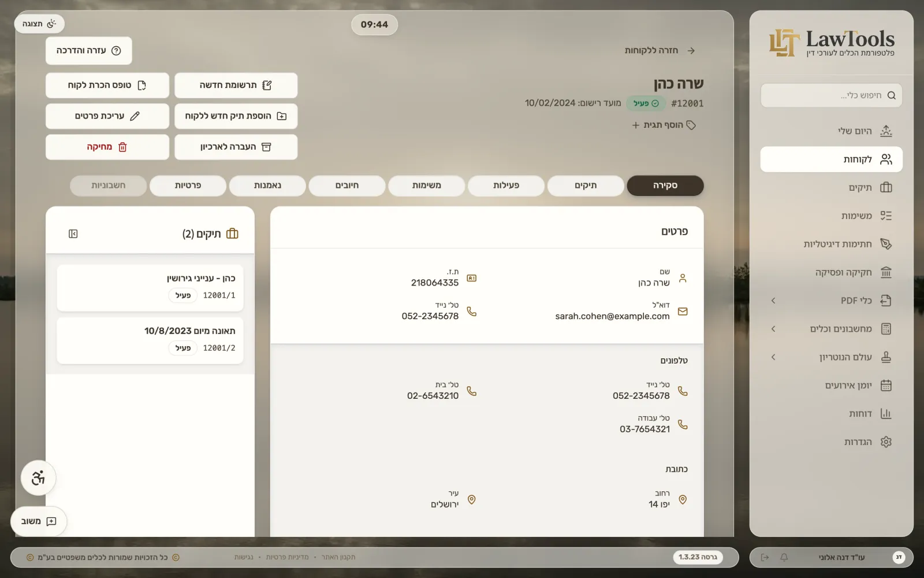924x578 pixels.
Task: Click the עריכת פרטים button
Action: pos(107,116)
